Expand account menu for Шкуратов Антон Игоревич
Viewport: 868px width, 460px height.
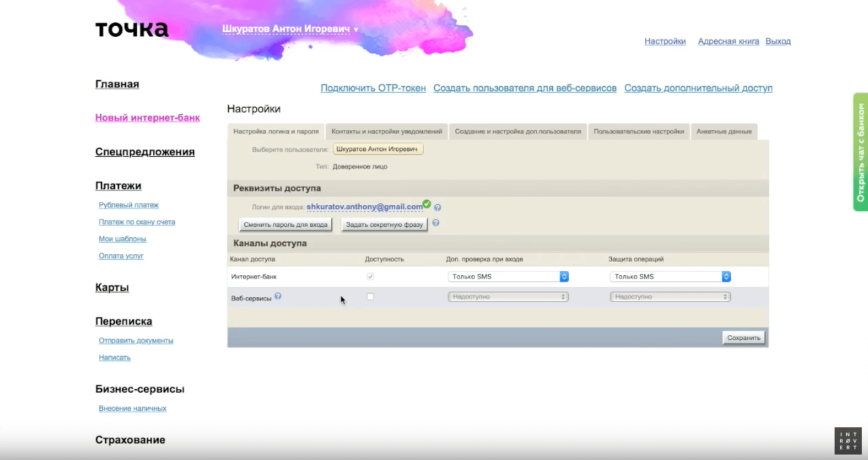[290, 29]
